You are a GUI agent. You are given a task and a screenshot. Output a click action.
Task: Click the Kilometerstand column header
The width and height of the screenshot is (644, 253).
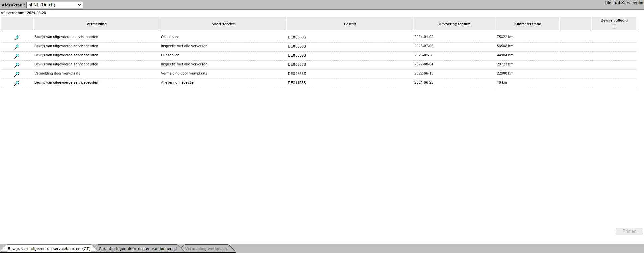tap(528, 24)
